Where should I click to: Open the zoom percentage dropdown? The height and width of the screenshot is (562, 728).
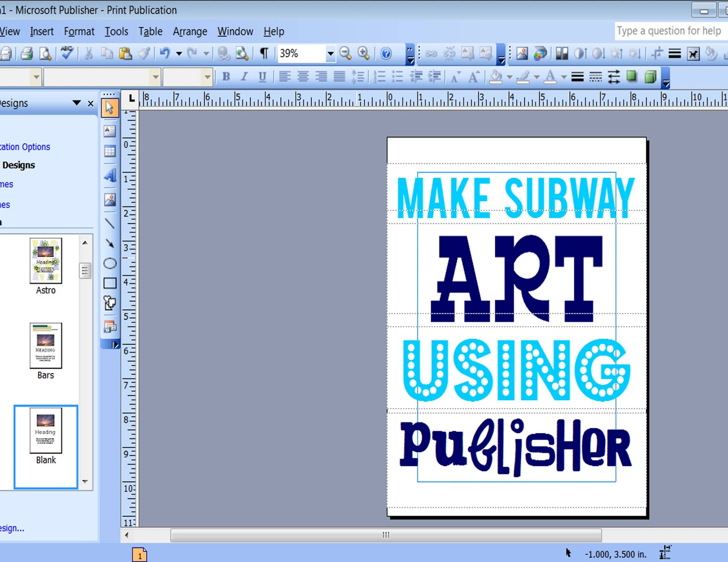click(331, 54)
